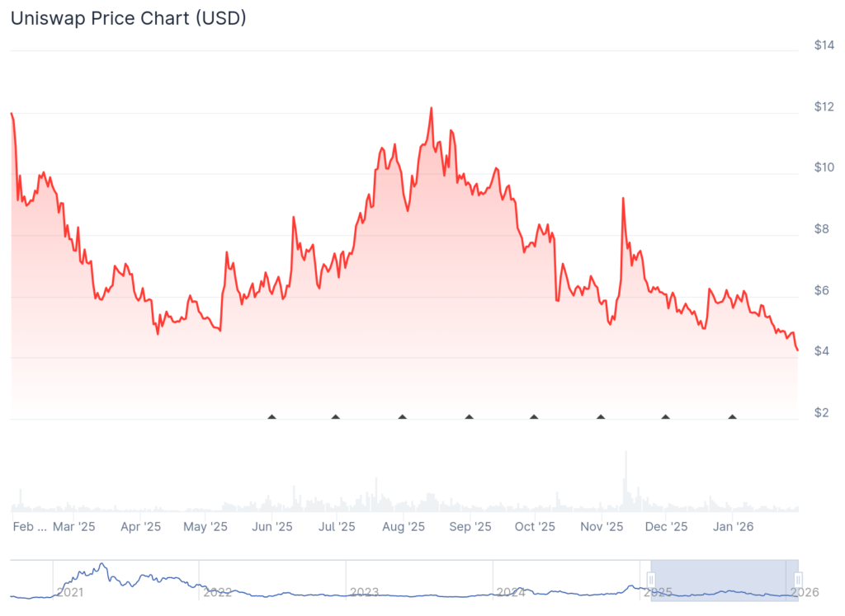Click the 2023 area in the navigator timeline

(364, 591)
